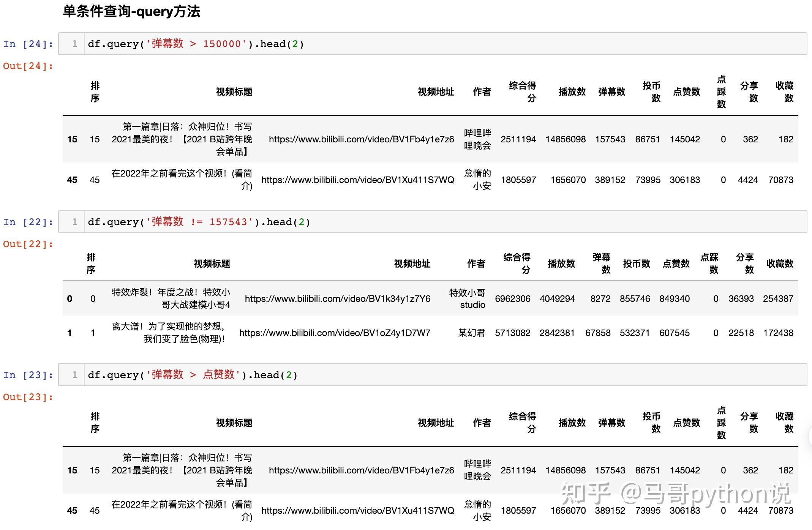
Task: Click the In [23] query code cell
Action: tap(444, 375)
